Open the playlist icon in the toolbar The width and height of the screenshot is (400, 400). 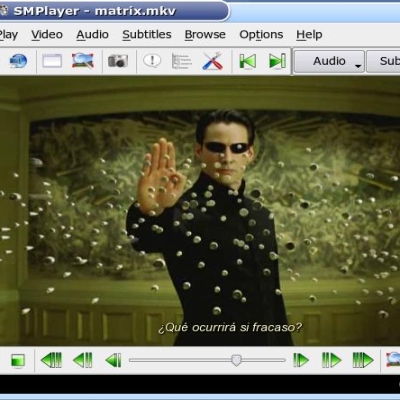coord(182,61)
